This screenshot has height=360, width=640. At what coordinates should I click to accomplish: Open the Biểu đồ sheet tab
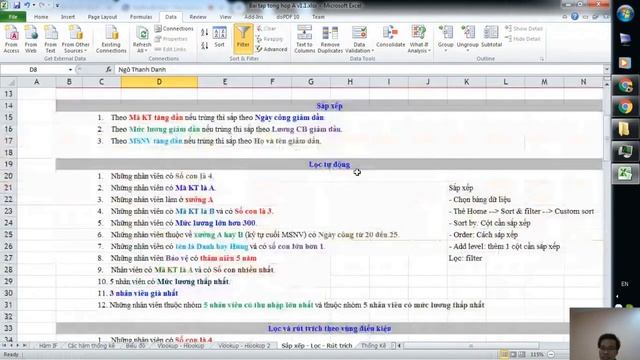(x=136, y=346)
